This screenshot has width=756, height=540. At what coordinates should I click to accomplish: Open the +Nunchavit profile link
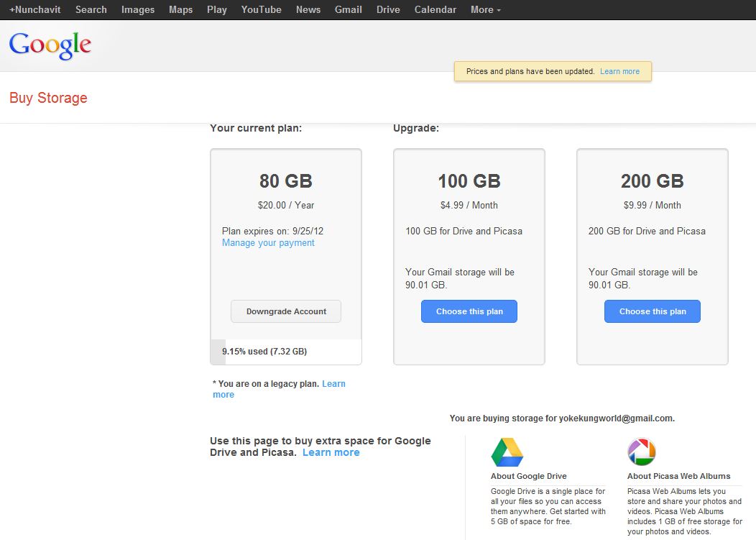[34, 9]
